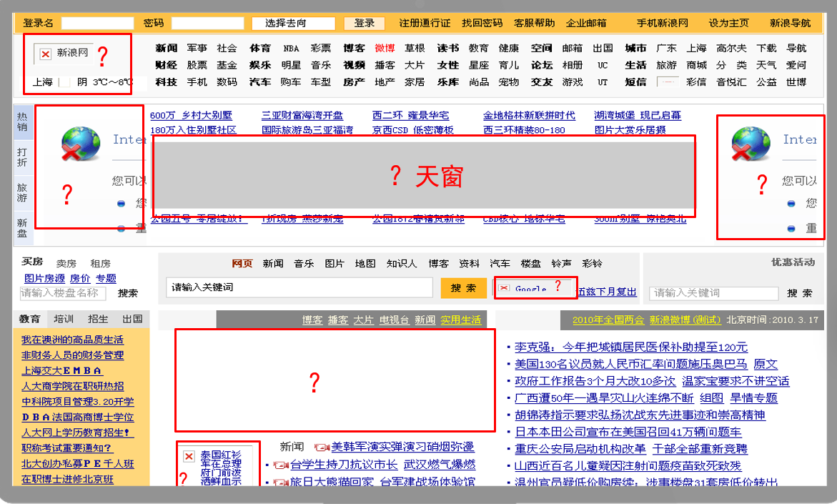Open 日本本田公司宣布在美国召回41万辆问题车 headline
The height and width of the screenshot is (504, 837).
(x=628, y=432)
